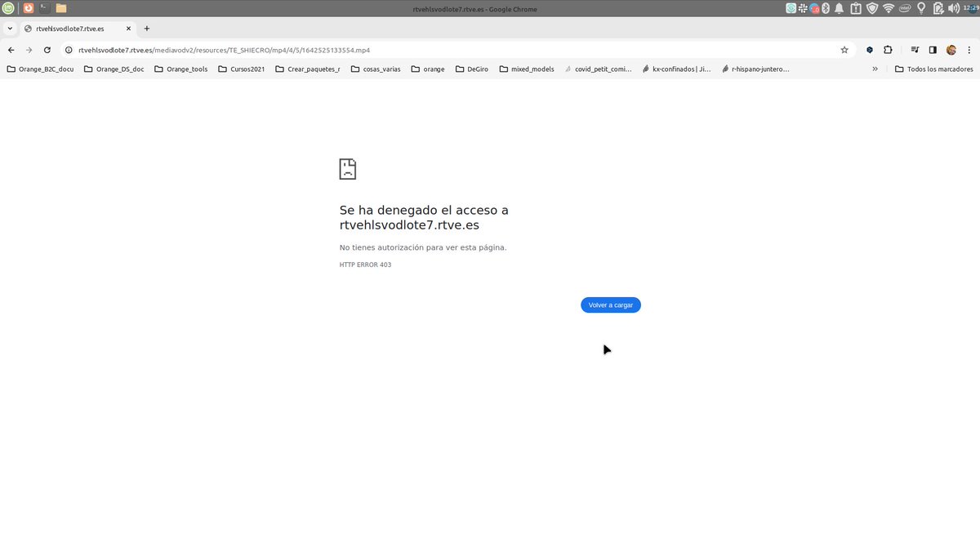
Task: Open the file manager folder in the panel
Action: [x=61, y=8]
